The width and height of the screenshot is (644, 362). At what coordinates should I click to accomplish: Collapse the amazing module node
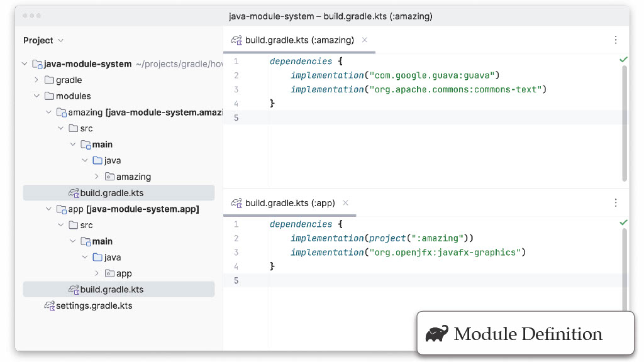pos(48,112)
